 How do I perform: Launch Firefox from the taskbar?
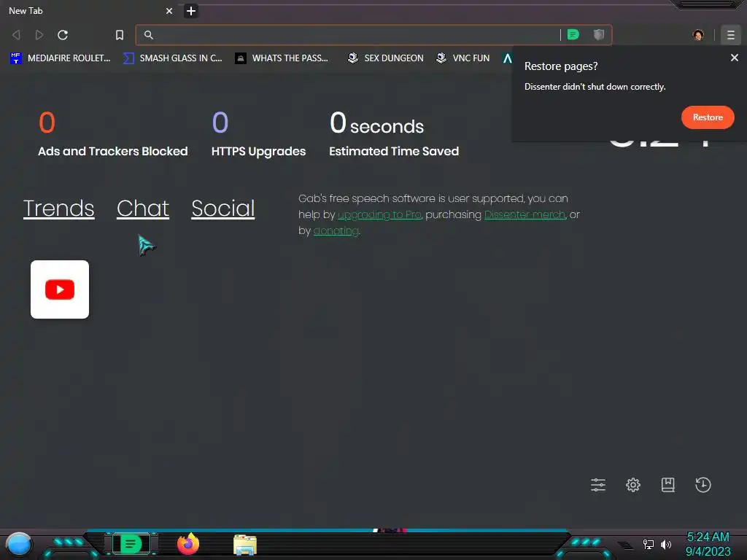pos(188,544)
